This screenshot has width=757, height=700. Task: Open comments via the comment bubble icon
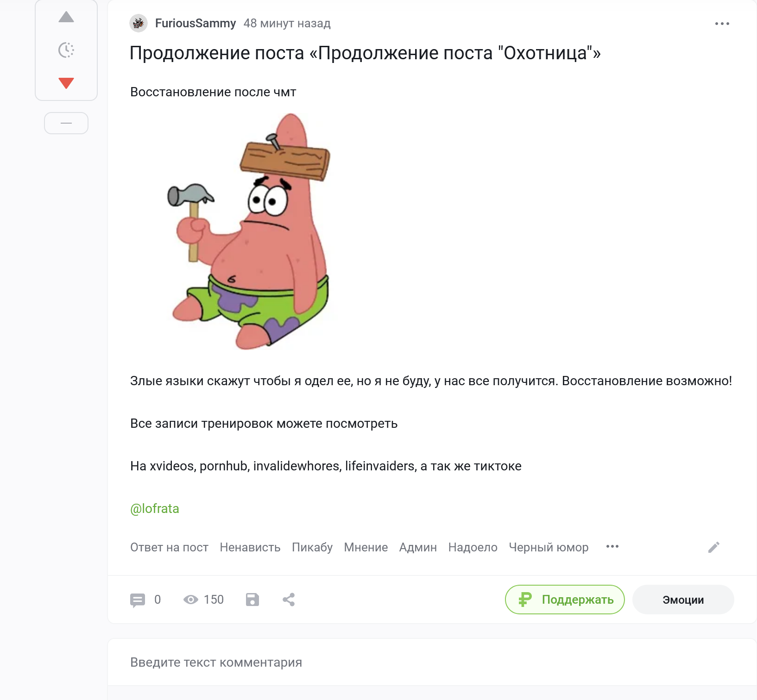pos(138,600)
